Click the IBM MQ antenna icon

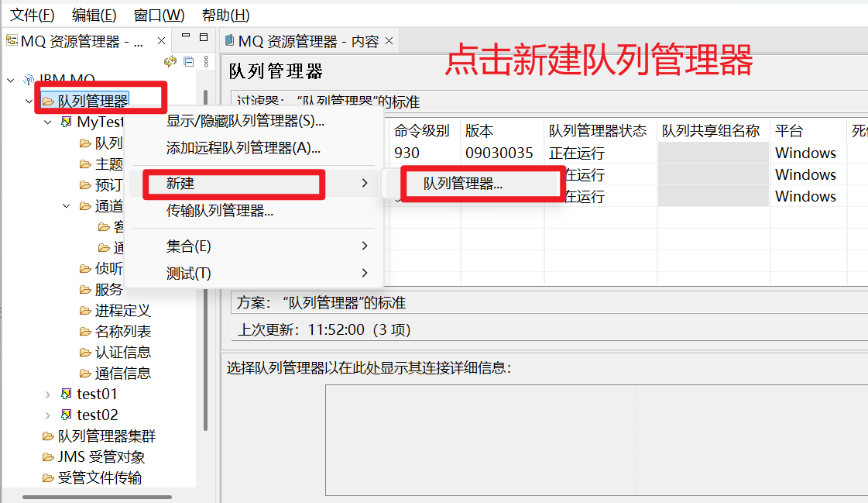pos(28,80)
